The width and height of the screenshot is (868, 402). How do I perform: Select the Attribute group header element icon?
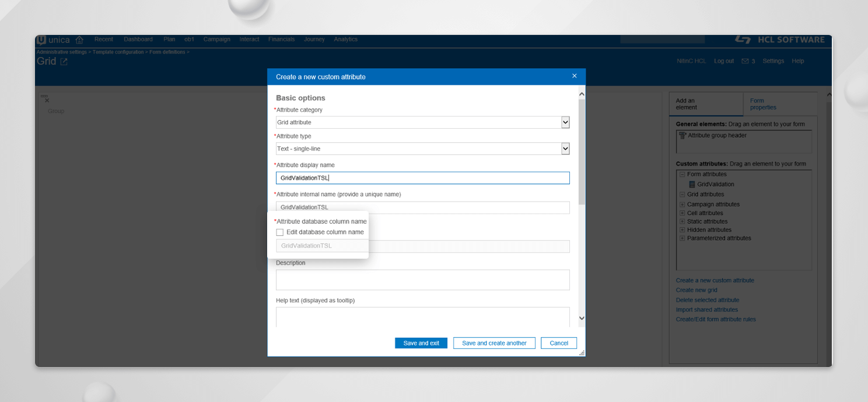tap(682, 135)
